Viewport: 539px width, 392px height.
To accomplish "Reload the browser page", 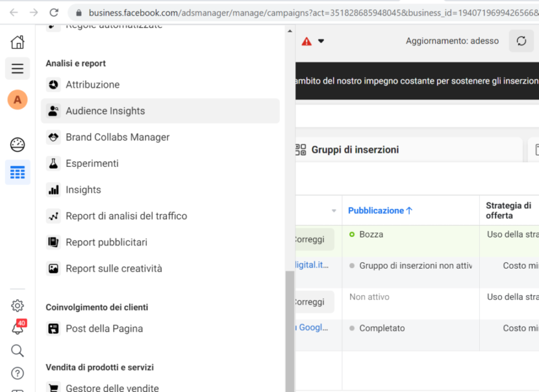I will click(x=54, y=13).
